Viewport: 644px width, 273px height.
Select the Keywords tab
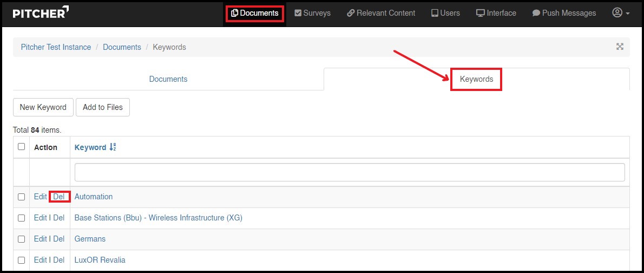pos(476,79)
